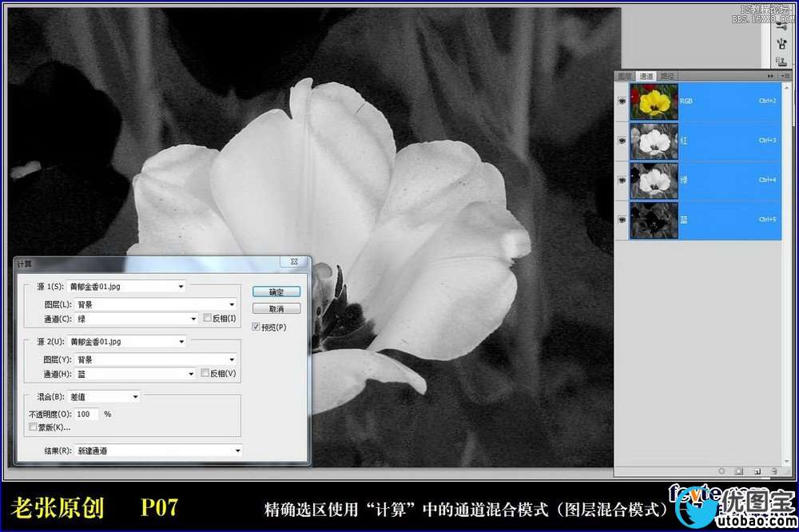Image resolution: width=799 pixels, height=532 pixels.
Task: Select the RGB composite channel thumbnail
Action: pos(654,101)
